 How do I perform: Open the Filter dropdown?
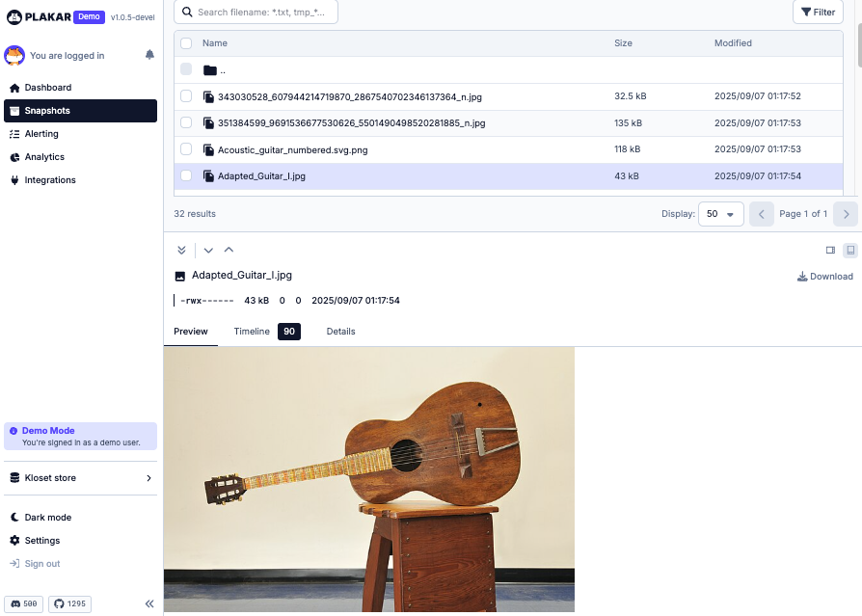(818, 12)
